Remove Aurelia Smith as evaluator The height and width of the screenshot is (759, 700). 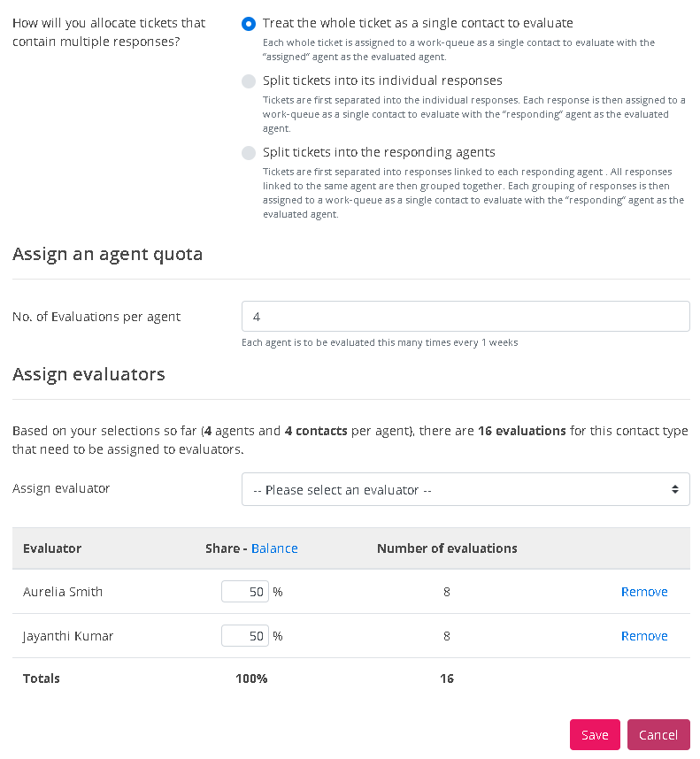tap(644, 592)
